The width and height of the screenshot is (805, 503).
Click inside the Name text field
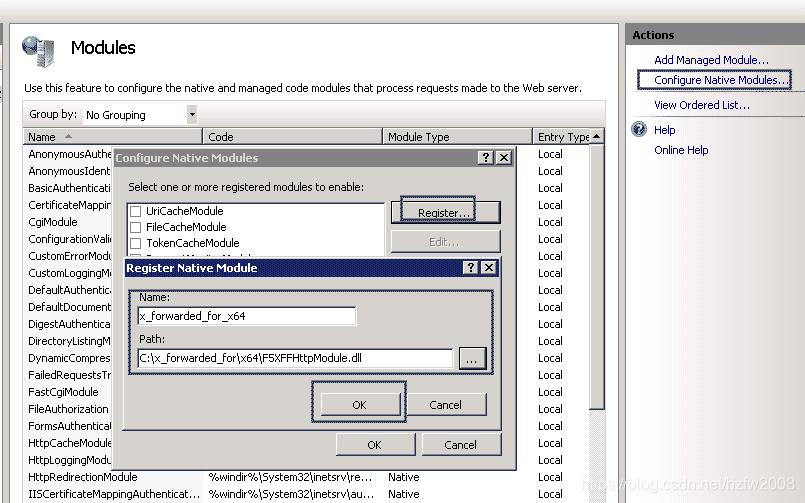[x=247, y=316]
